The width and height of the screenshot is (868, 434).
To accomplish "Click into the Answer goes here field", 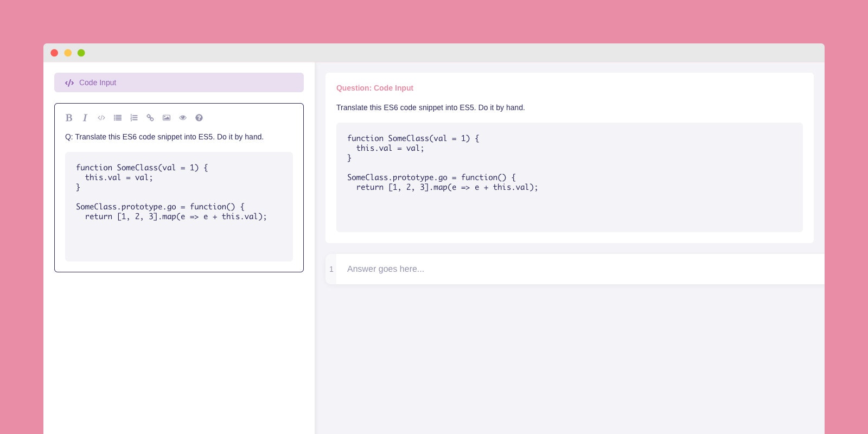I will coord(580,269).
